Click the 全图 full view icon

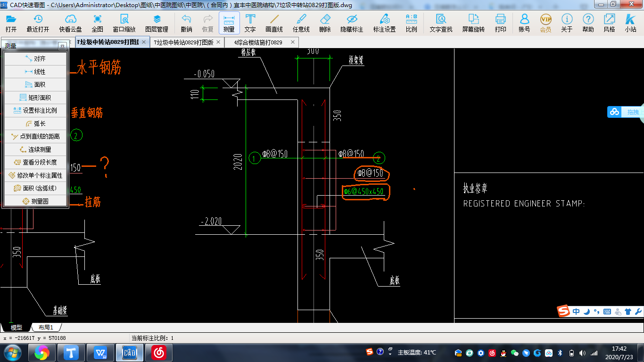click(x=98, y=23)
